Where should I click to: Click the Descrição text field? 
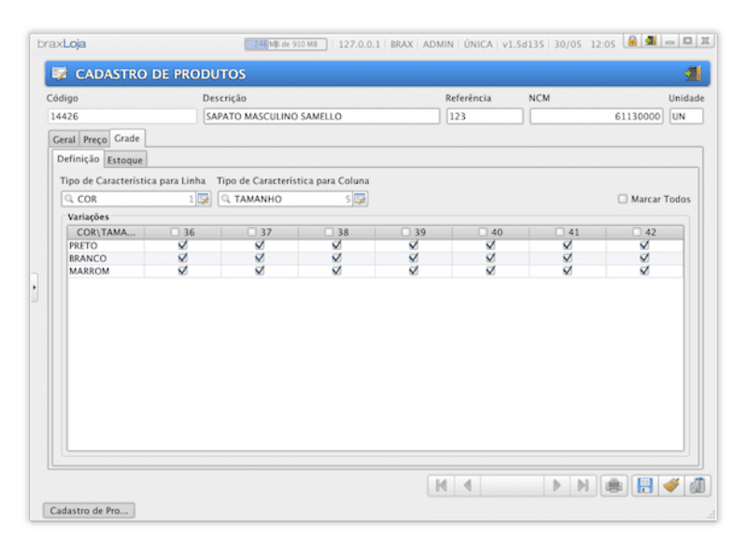tap(320, 117)
